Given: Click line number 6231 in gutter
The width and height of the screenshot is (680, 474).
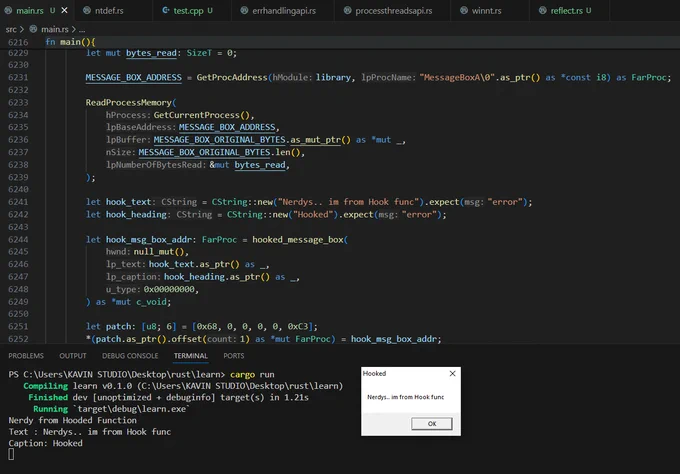Looking at the screenshot, I should (18, 77).
